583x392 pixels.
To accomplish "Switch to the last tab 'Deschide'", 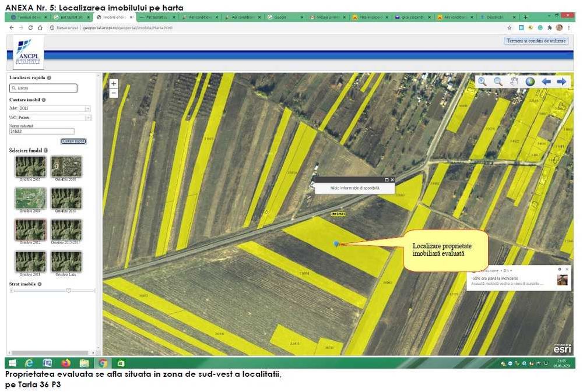I will (498, 17).
